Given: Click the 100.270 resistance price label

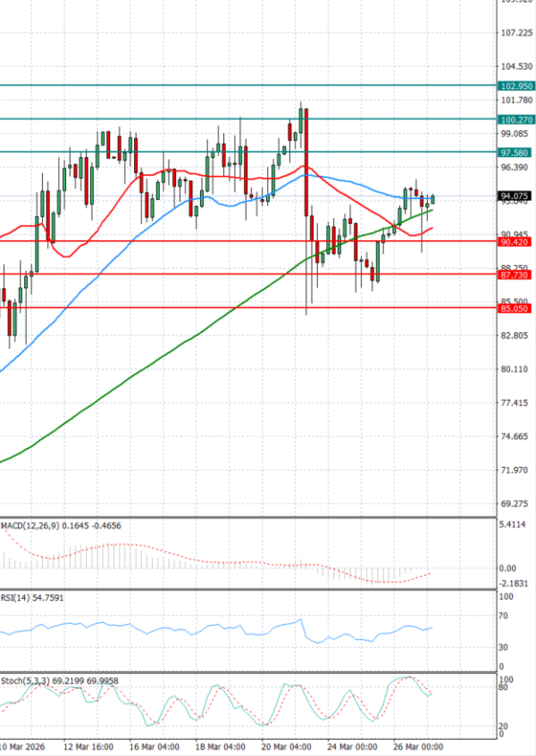Looking at the screenshot, I should (516, 120).
